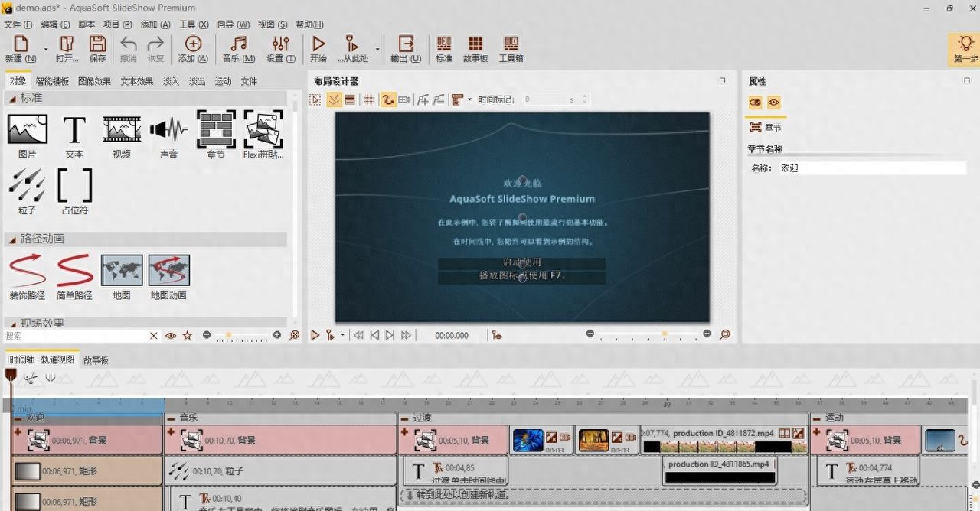Click the 搜索 search field in toolbox
The image size is (980, 511).
[x=75, y=335]
